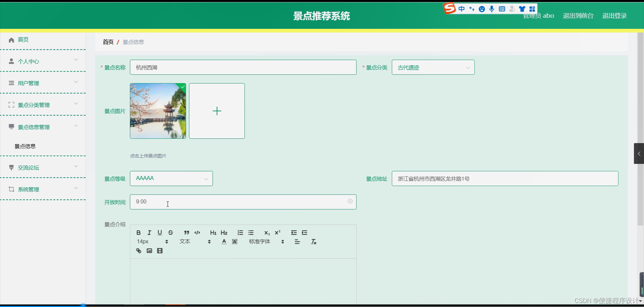Apply italic formatting in the rich text editor

149,233
